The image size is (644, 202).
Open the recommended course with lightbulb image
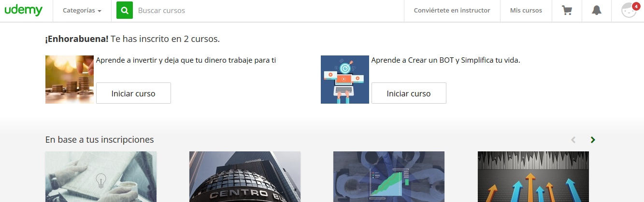click(101, 176)
